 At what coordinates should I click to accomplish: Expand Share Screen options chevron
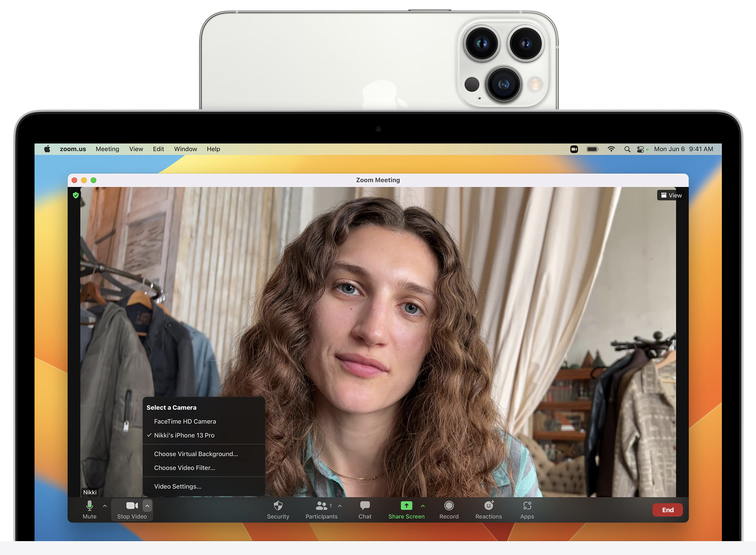click(423, 506)
